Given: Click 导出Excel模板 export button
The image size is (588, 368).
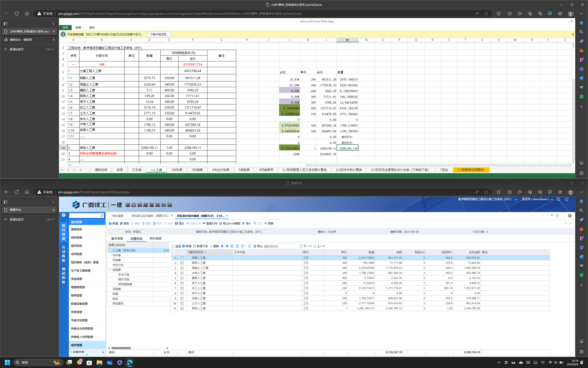Looking at the screenshot, I should click(230, 223).
